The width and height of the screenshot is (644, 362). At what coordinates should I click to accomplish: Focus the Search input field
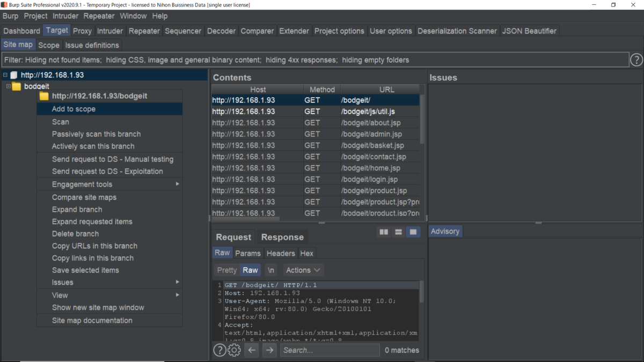(330, 350)
